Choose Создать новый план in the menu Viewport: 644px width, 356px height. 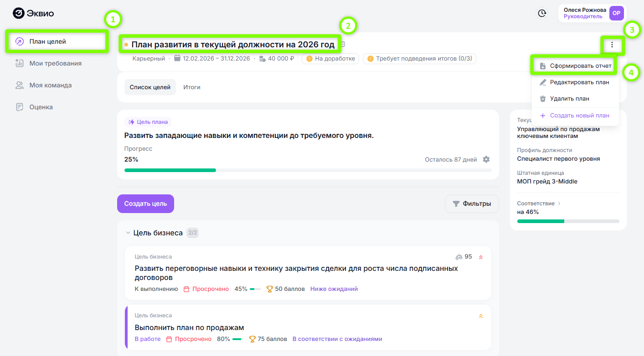click(575, 116)
